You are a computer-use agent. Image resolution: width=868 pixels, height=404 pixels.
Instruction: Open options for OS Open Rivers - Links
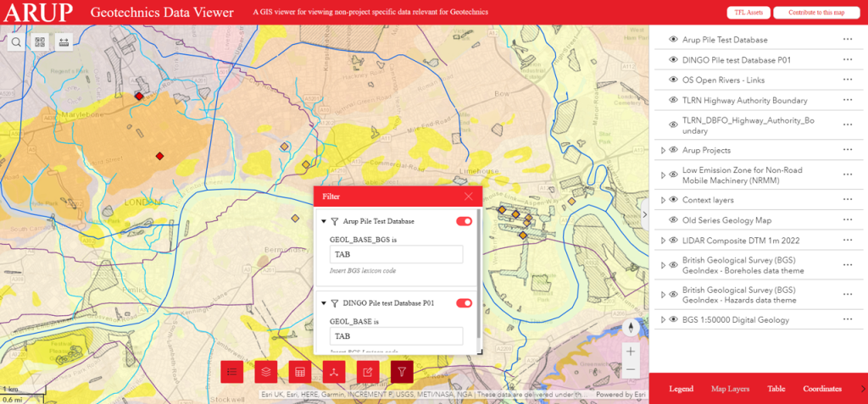pyautogui.click(x=848, y=80)
